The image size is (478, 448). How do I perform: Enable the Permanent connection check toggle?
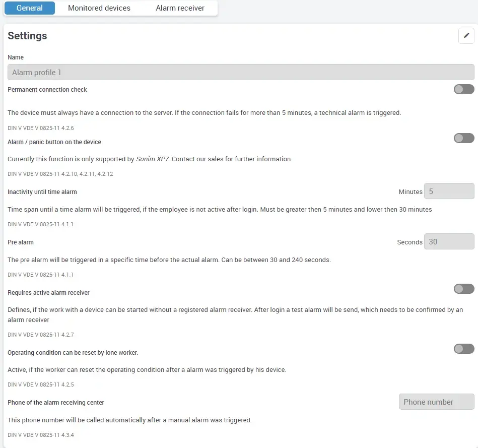[463, 89]
